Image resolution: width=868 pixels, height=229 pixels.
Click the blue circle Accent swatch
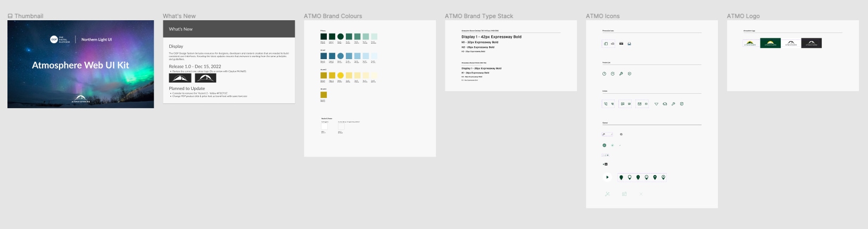coord(341,56)
